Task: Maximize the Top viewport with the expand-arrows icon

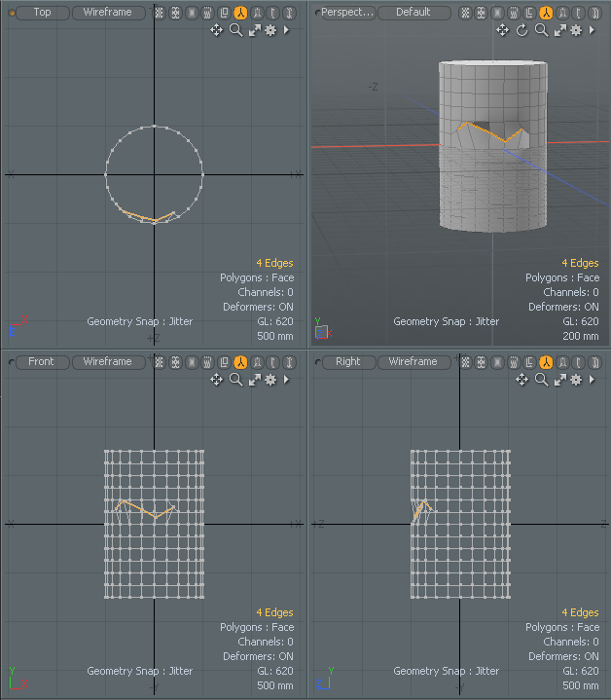Action: (254, 30)
